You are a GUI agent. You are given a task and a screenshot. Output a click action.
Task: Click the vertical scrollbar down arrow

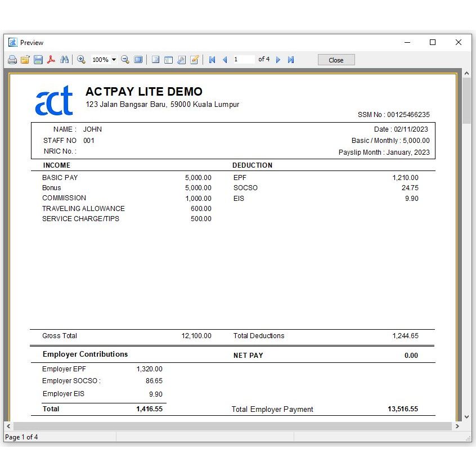point(466,417)
